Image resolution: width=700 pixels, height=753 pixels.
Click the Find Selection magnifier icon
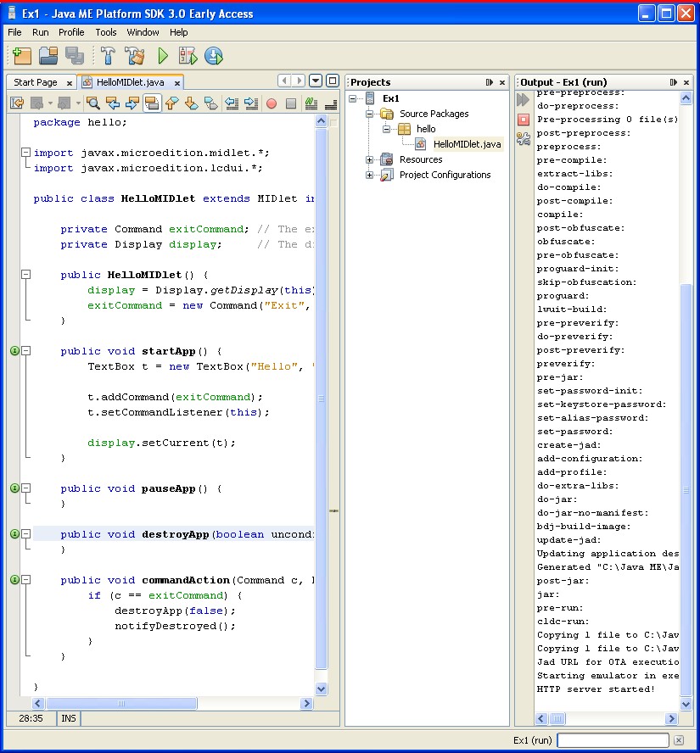[92, 103]
